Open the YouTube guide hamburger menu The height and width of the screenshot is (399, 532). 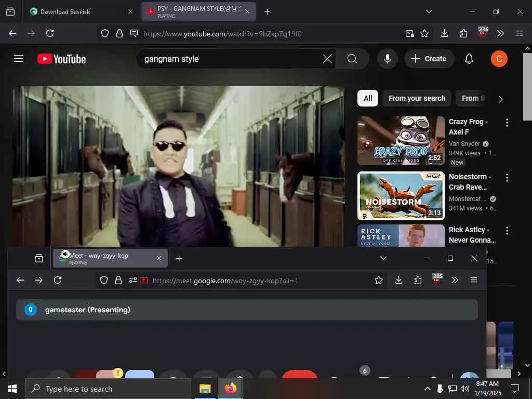(19, 59)
